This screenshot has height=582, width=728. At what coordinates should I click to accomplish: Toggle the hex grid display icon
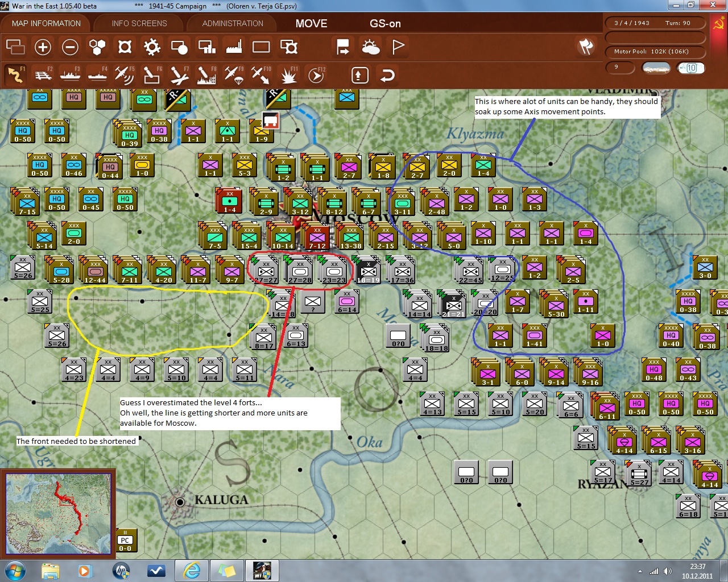[x=98, y=47]
